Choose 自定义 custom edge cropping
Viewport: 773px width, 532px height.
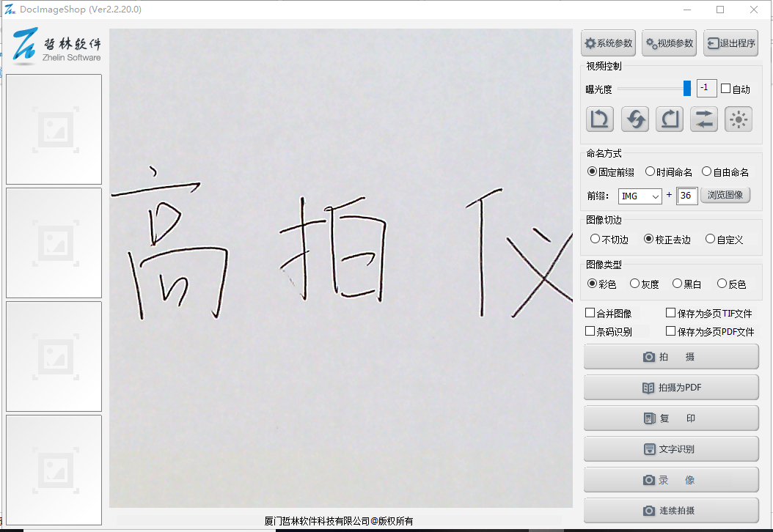(711, 239)
